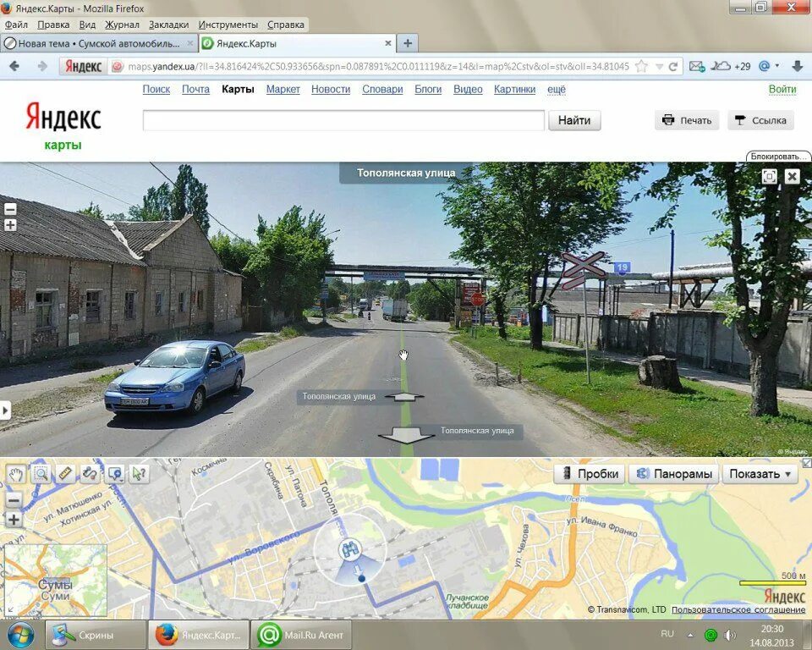Zoom in the map with plus button
812x650 pixels.
point(14,520)
